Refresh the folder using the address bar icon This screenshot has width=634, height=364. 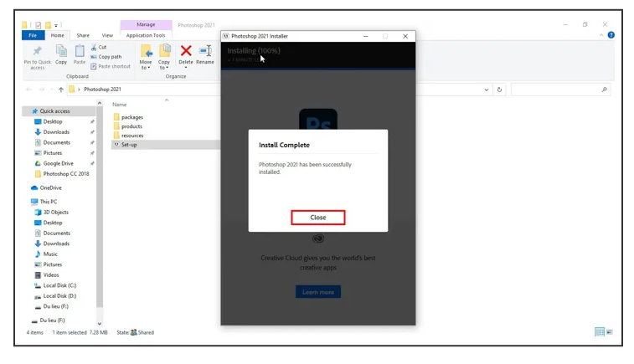tap(500, 90)
